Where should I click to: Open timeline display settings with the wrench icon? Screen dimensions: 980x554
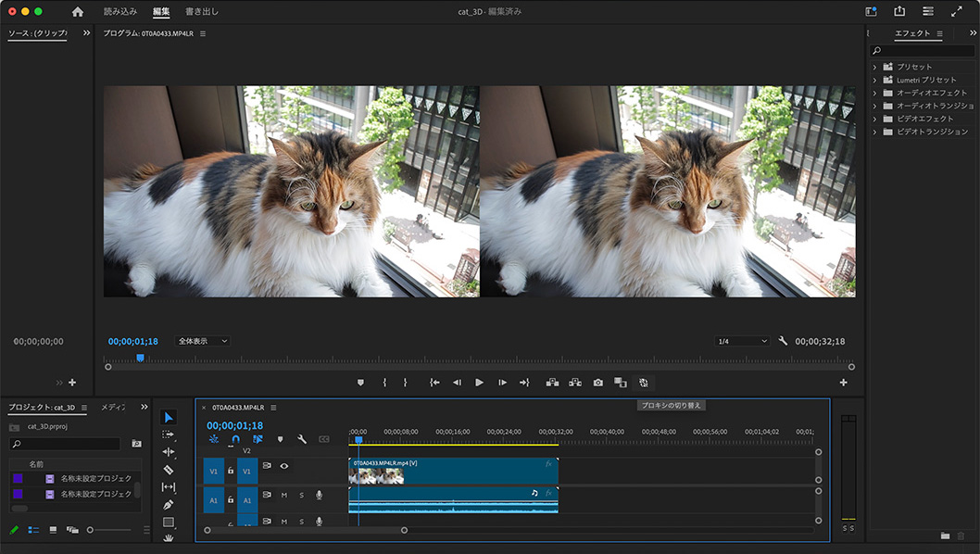pos(303,438)
